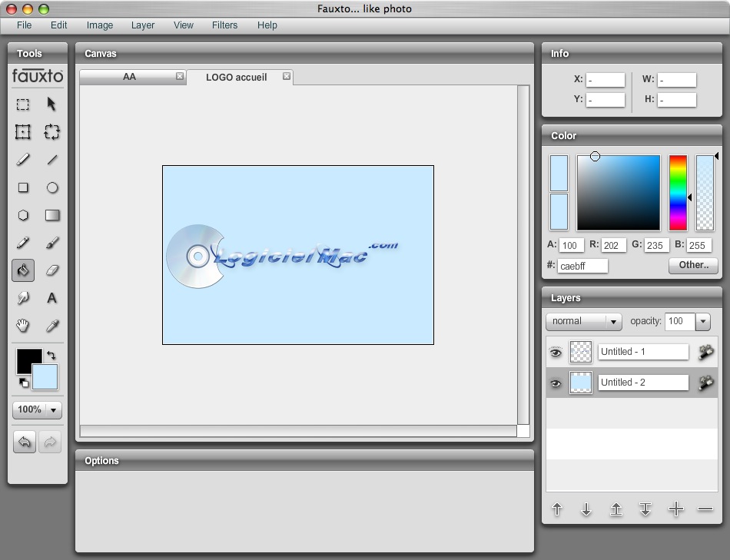Open the View menu
The image size is (730, 560).
click(184, 25)
